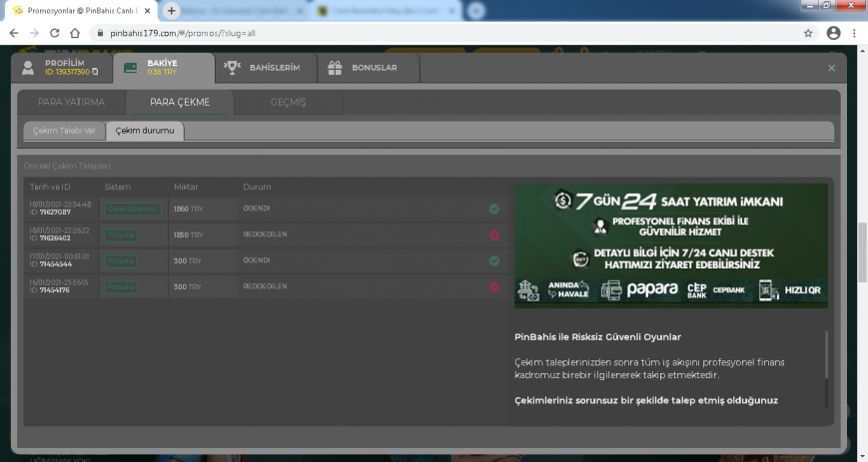
Task: Click red reject icon for ID 71454176
Action: [x=494, y=287]
